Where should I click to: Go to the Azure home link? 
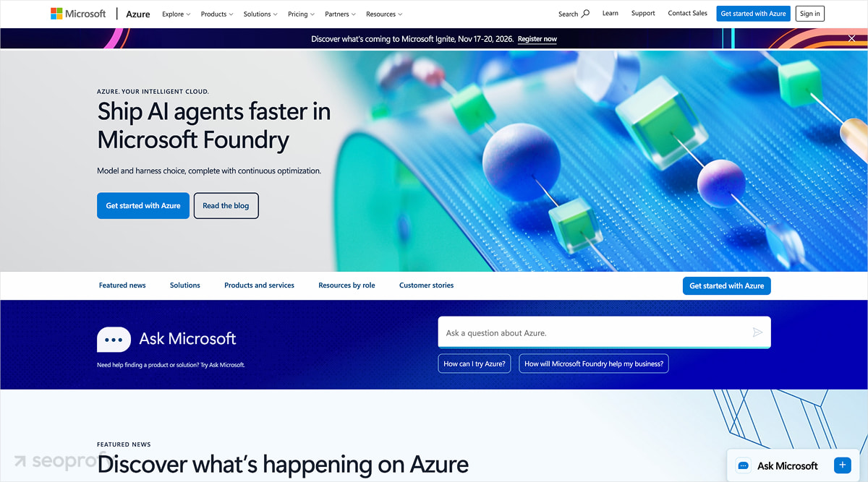pos(138,14)
